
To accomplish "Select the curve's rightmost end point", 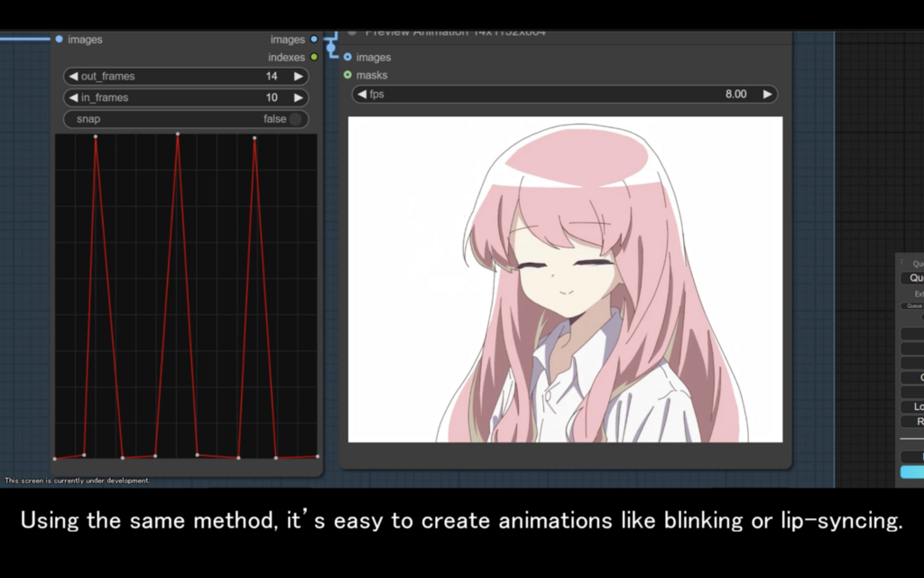I will click(x=318, y=456).
